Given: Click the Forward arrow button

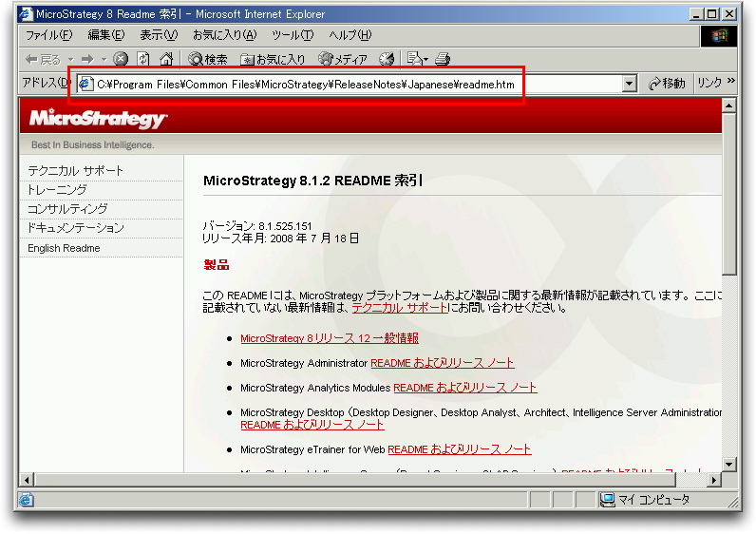Looking at the screenshot, I should point(87,59).
